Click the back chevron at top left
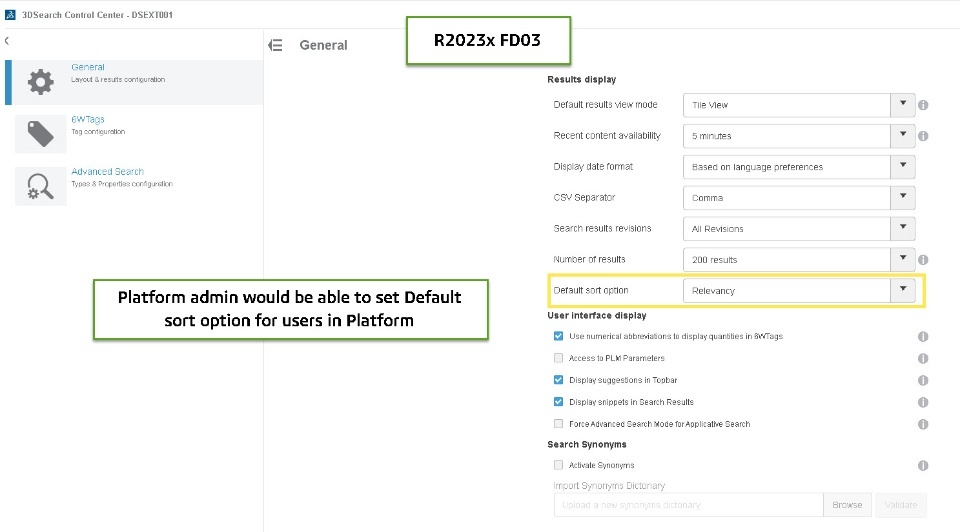The height and width of the screenshot is (532, 960). 7,41
